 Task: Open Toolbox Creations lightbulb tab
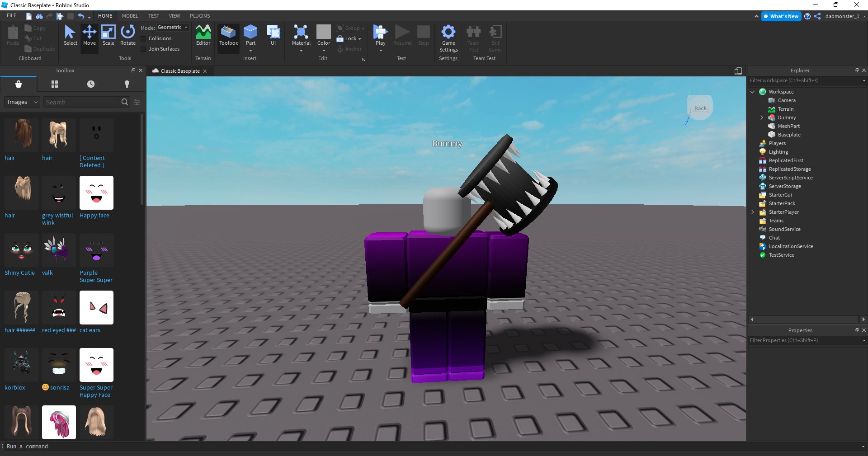127,84
